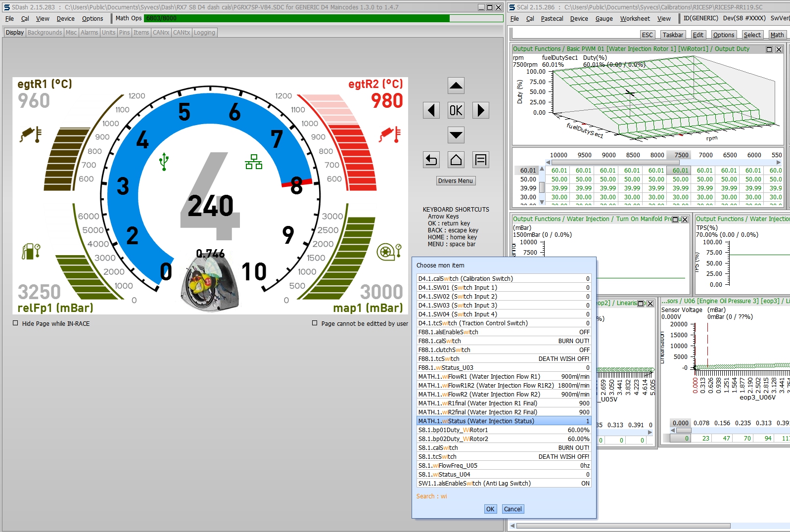Open the Device menu in SDash
The image size is (790, 532).
click(x=65, y=19)
